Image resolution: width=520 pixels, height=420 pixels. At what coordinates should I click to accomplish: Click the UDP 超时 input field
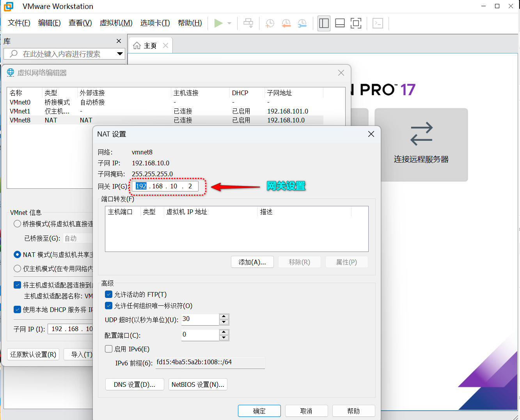click(x=201, y=319)
